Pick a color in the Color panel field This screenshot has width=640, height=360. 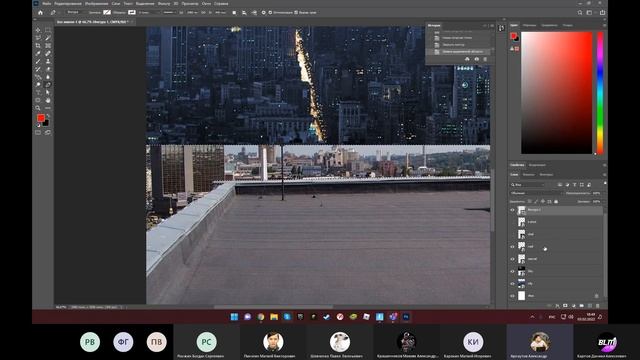click(557, 93)
